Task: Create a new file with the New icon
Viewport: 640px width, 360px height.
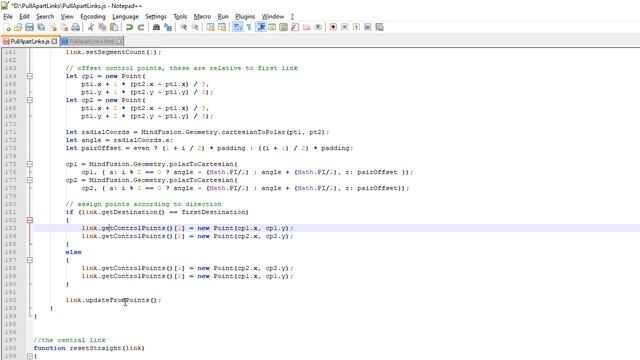Action: click(7, 27)
